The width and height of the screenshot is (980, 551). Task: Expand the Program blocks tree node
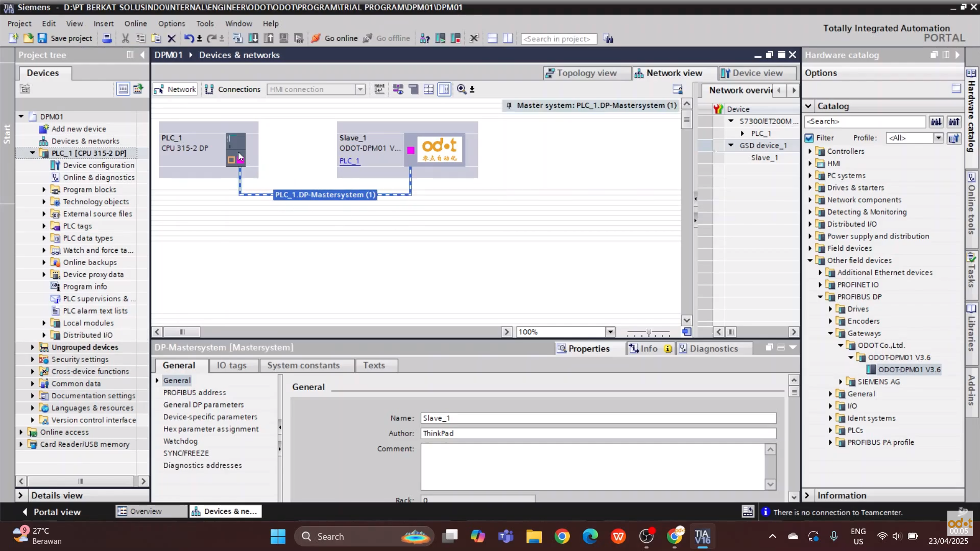pyautogui.click(x=44, y=189)
